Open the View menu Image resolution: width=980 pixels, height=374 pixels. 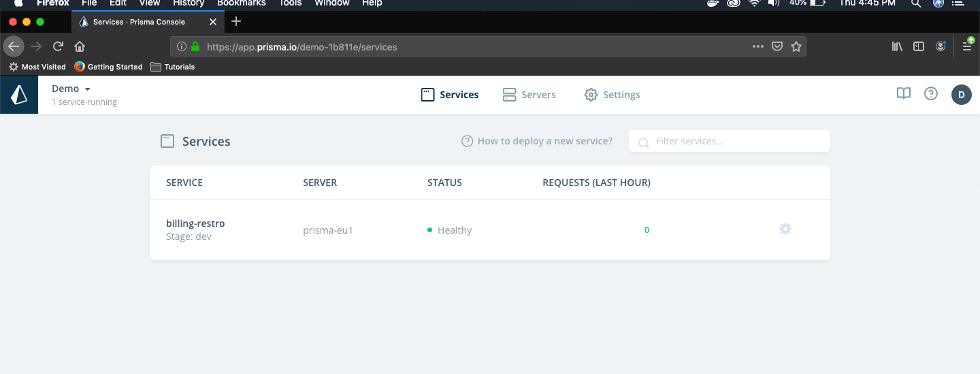click(150, 3)
